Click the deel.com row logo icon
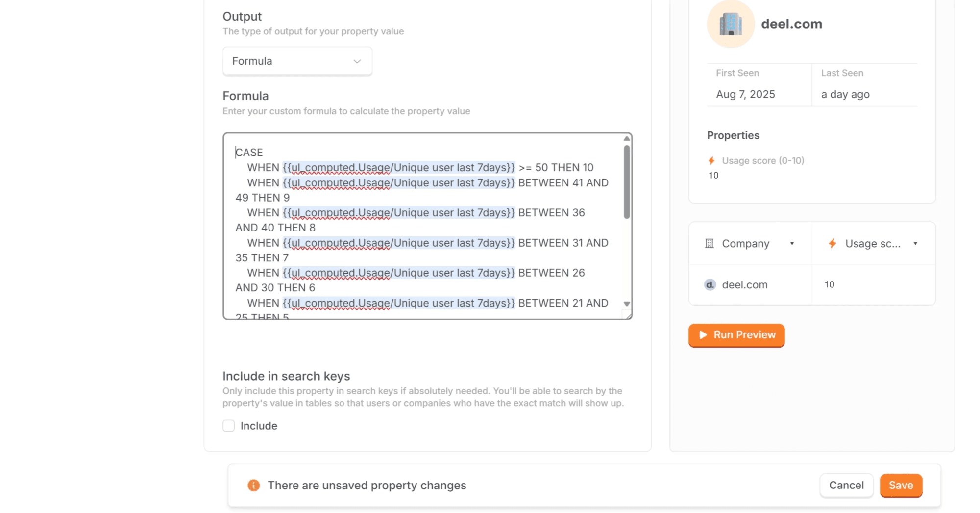Image resolution: width=980 pixels, height=513 pixels. [x=710, y=285]
